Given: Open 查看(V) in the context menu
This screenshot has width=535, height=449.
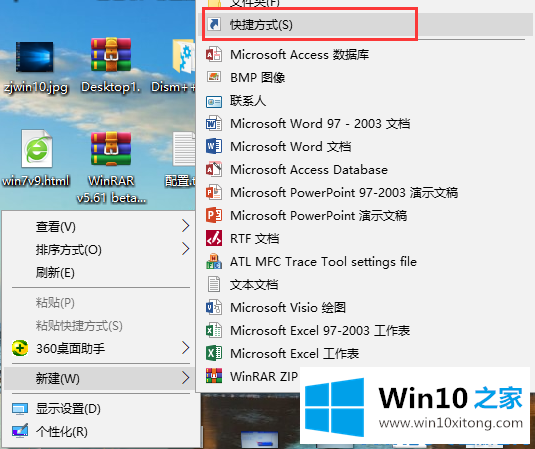Looking at the screenshot, I should pos(56,227).
